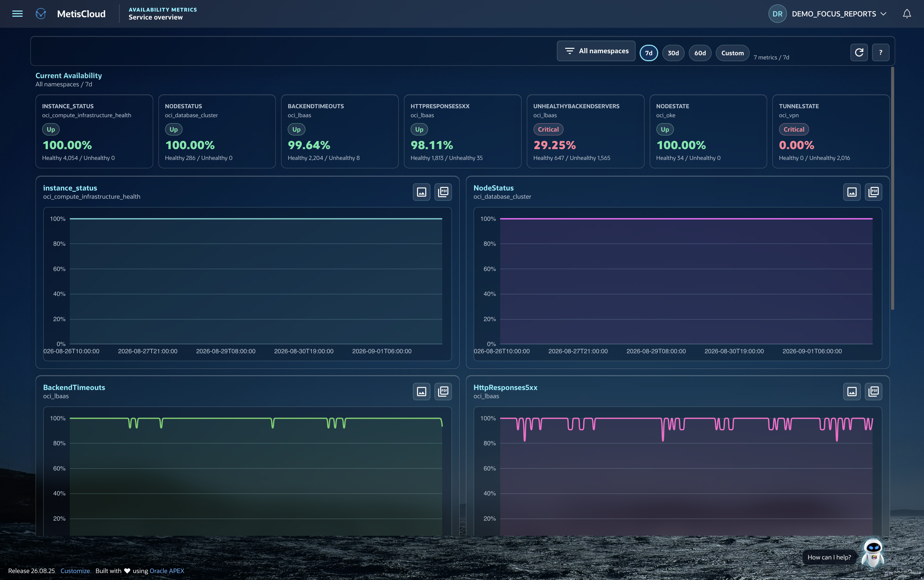Open the help question mark button
The height and width of the screenshot is (580, 924).
[880, 52]
